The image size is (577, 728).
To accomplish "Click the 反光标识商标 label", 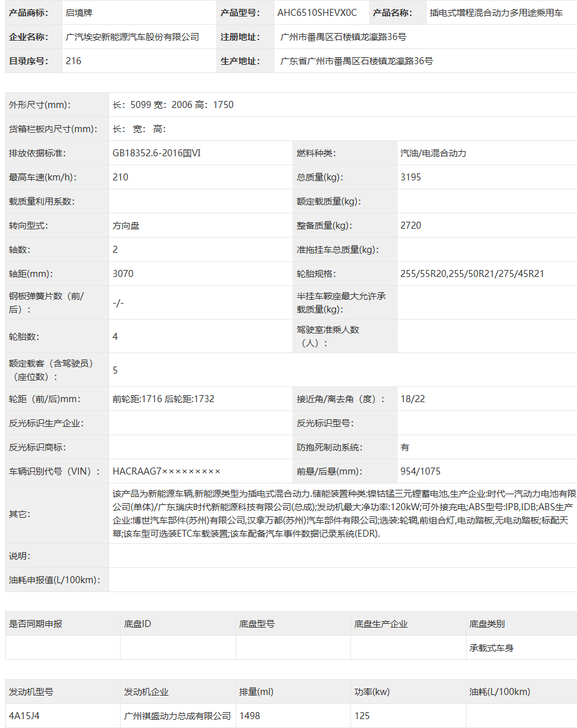I will 37,447.
